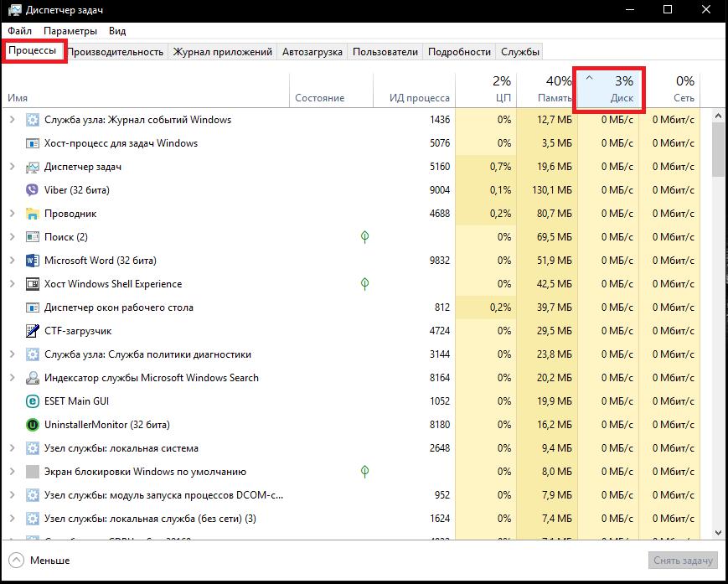The image size is (728, 584).
Task: Click the Узел службы: локальная система gear icon
Action: click(32, 448)
